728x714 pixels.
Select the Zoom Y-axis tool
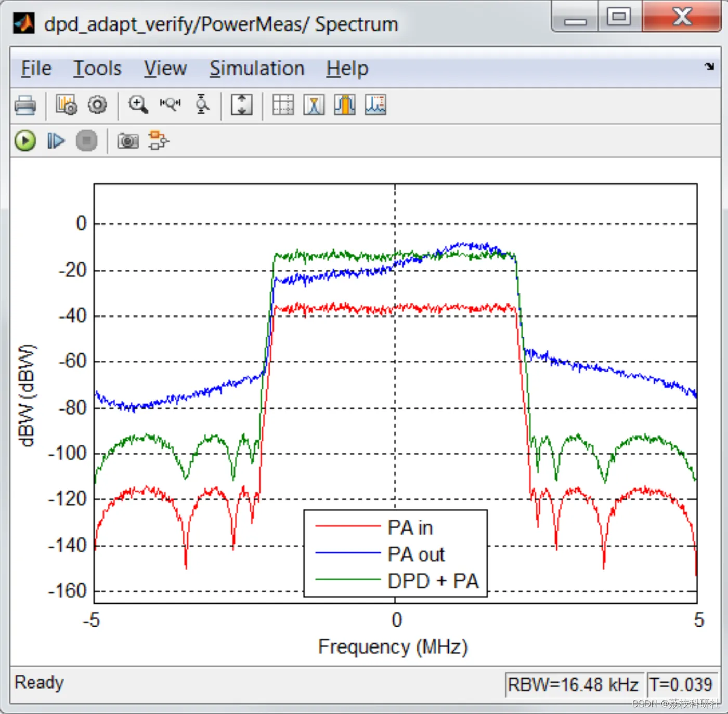click(x=202, y=104)
